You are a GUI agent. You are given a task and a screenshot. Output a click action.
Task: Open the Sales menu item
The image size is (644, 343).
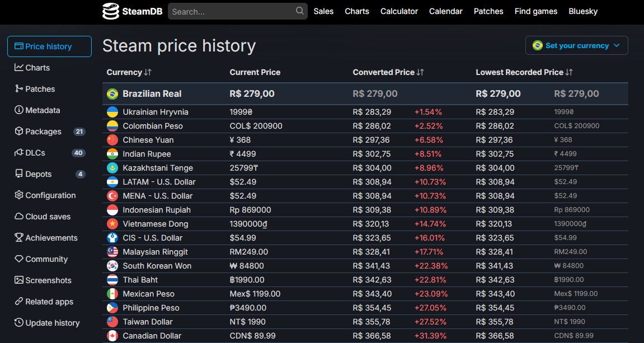pos(323,11)
